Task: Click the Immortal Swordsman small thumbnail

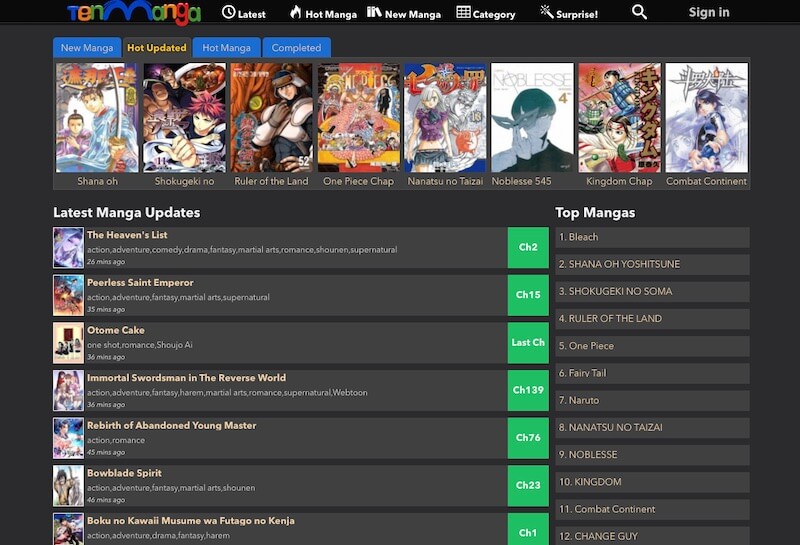Action: [x=68, y=390]
